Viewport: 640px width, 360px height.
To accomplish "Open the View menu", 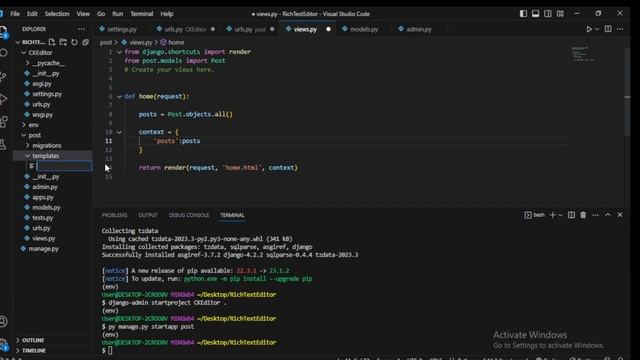I will click(x=83, y=13).
